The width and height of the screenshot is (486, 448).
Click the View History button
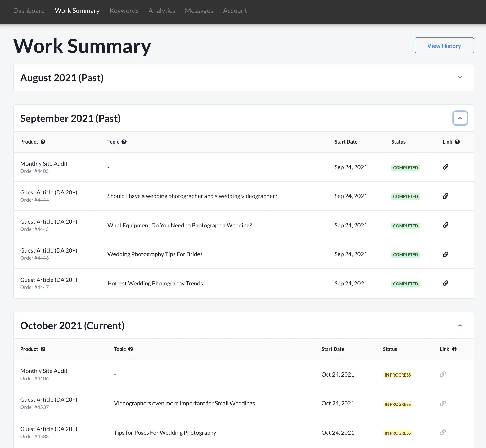point(444,46)
